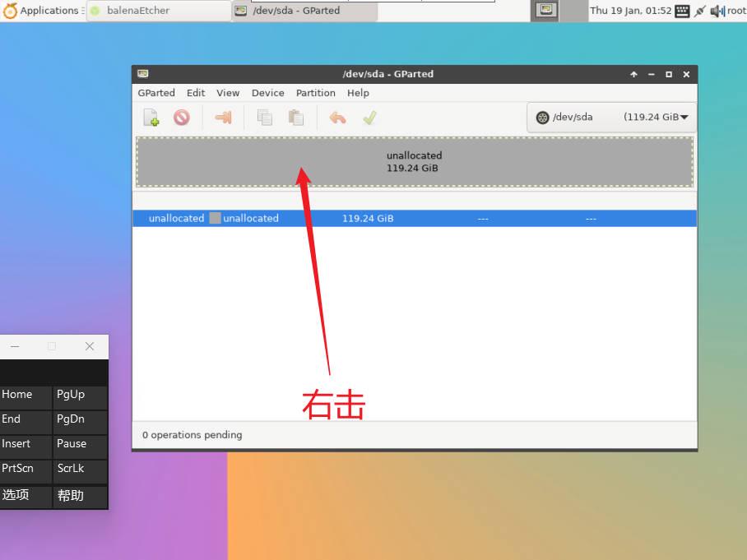Click the GParted window icon in title bar
747x560 pixels.
[143, 74]
